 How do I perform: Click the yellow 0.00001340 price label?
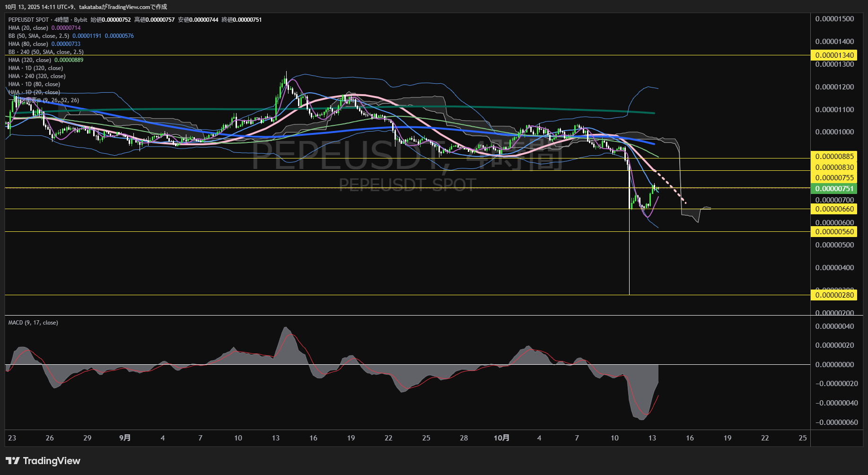834,55
